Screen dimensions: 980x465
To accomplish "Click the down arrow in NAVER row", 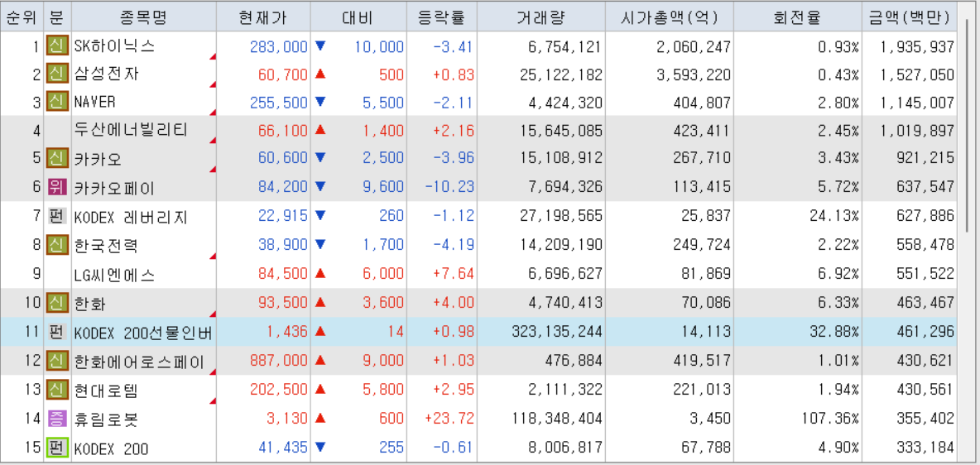I will click(x=320, y=102).
